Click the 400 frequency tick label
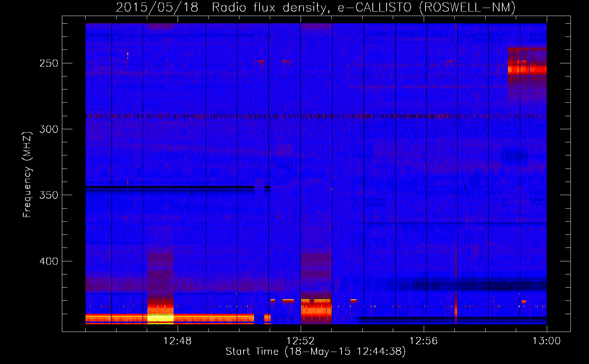 49,261
